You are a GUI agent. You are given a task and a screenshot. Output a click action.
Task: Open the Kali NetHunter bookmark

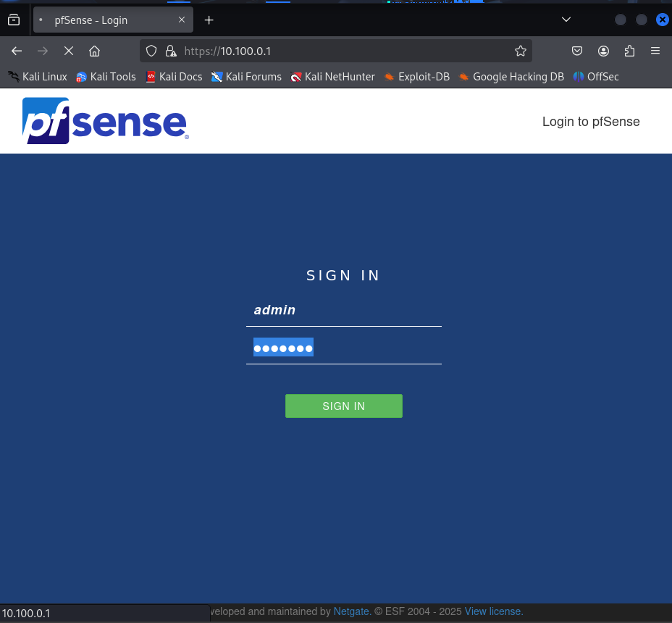pyautogui.click(x=332, y=77)
